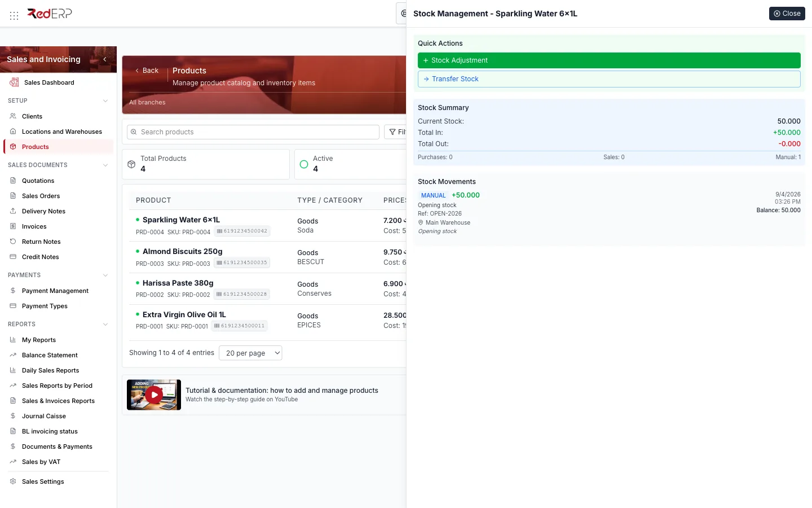This screenshot has height=508, width=812.
Task: Open the apps grid launcher icon
Action: tap(14, 15)
